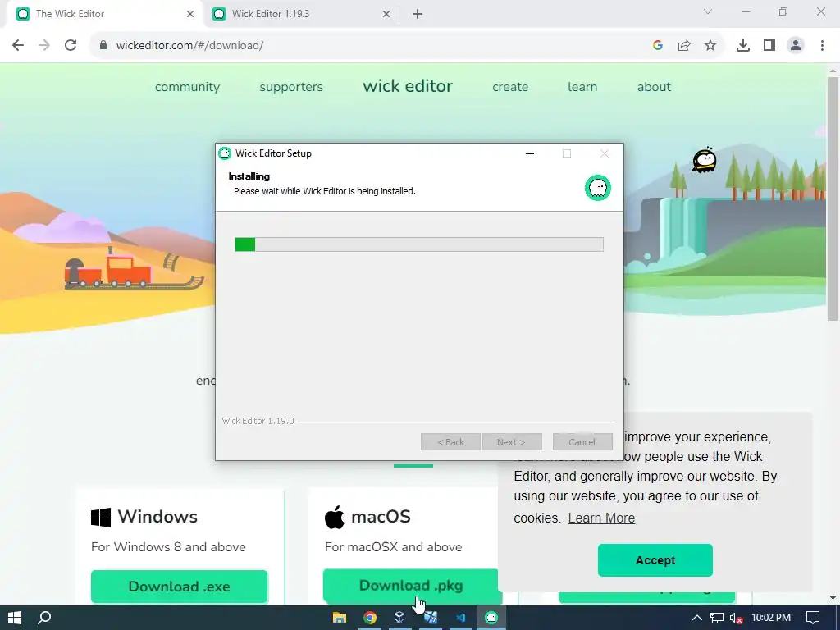The width and height of the screenshot is (840, 630).
Task: Click the page vertical scrollbar
Action: click(833, 199)
